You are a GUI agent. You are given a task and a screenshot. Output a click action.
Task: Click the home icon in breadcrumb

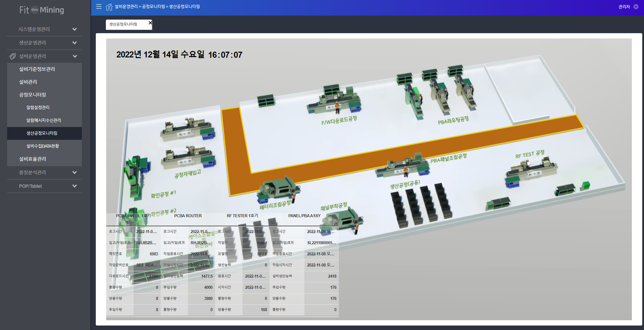click(x=109, y=7)
